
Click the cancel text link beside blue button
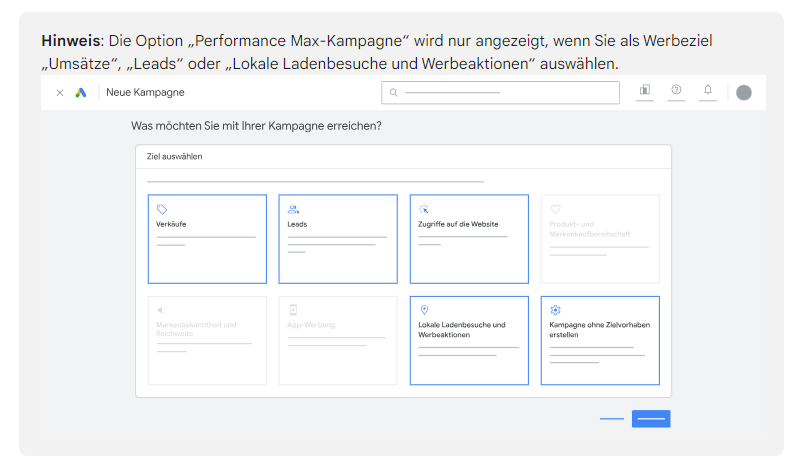[x=612, y=419]
